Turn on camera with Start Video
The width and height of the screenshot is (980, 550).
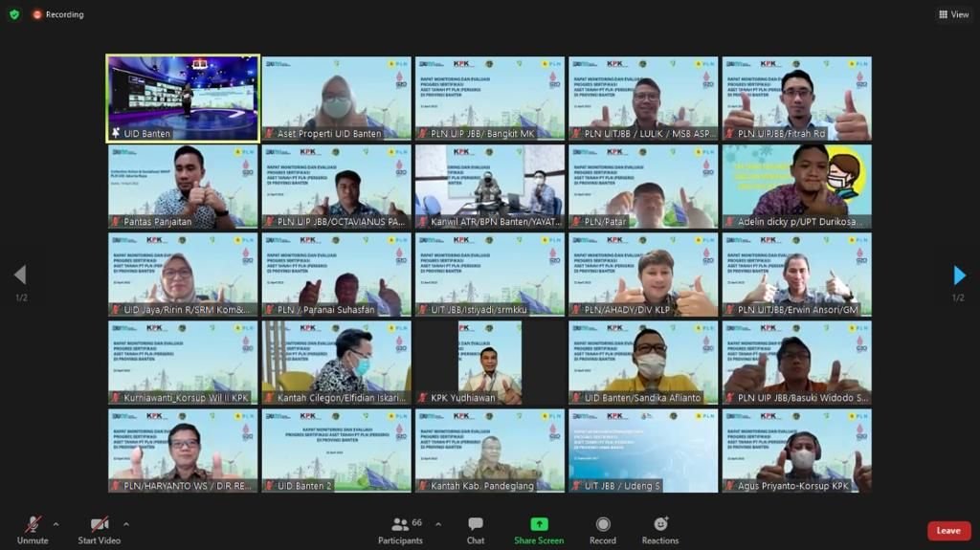point(99,529)
